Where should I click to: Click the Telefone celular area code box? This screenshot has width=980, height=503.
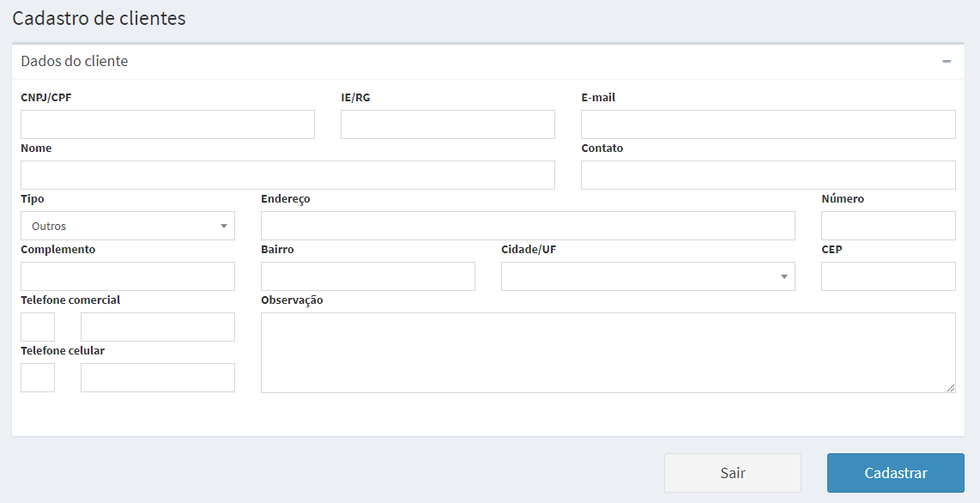coord(38,378)
